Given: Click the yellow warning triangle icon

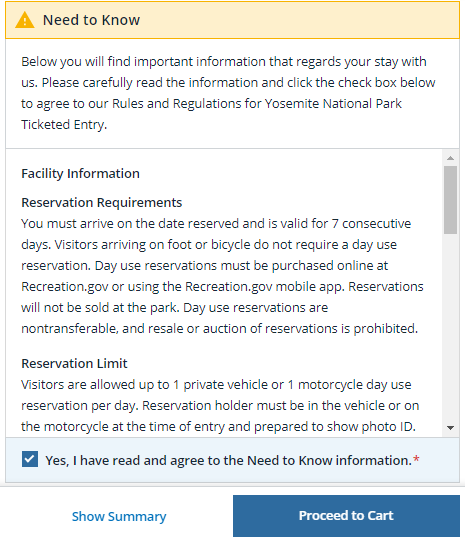Looking at the screenshot, I should click(25, 20).
